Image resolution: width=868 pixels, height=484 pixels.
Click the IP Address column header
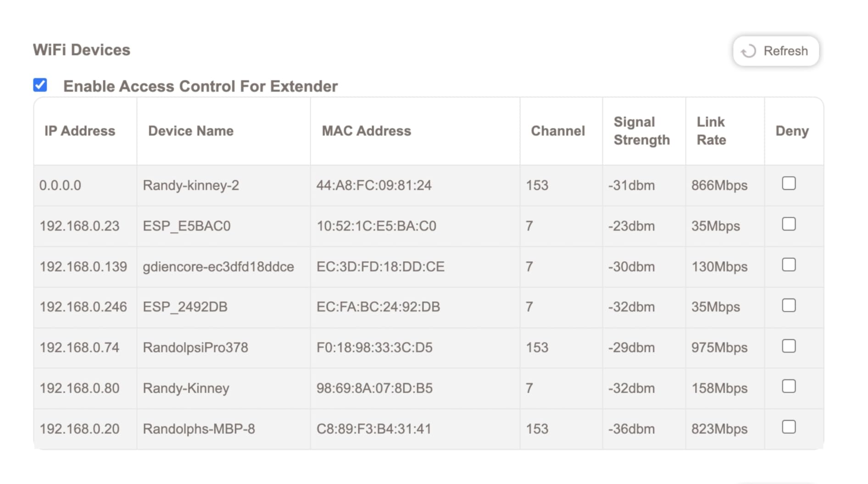tap(80, 131)
